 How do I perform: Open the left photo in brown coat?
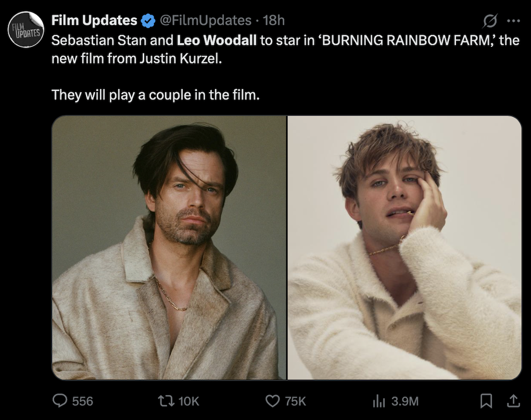[x=169, y=248]
